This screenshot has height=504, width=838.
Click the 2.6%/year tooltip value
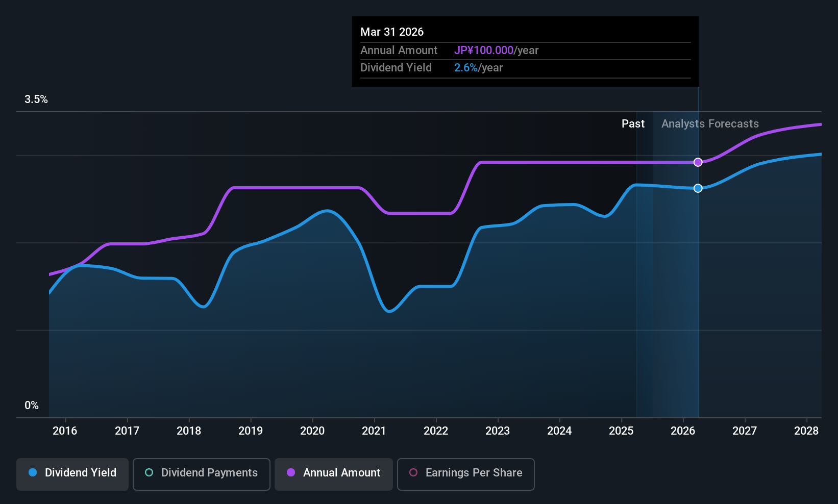pyautogui.click(x=479, y=68)
